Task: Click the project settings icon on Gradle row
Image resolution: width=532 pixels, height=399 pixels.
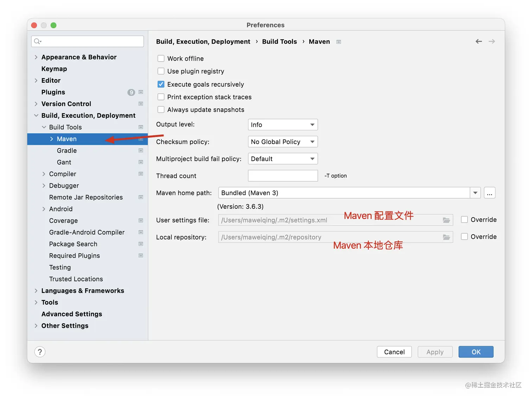Action: (141, 150)
